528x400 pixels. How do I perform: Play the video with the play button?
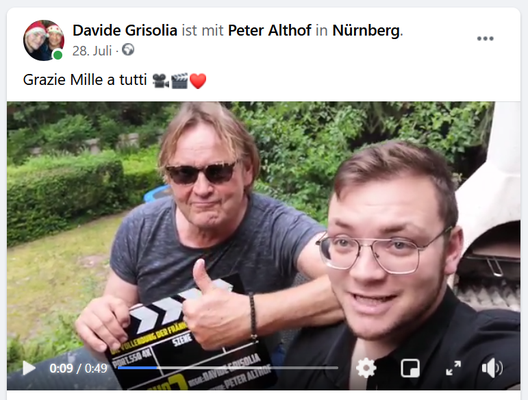click(29, 368)
